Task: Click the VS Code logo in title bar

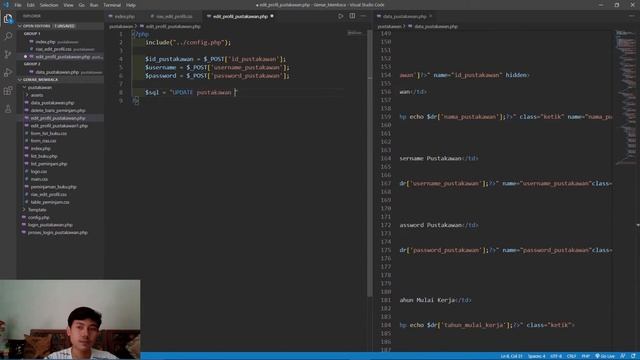Action: (6, 5)
